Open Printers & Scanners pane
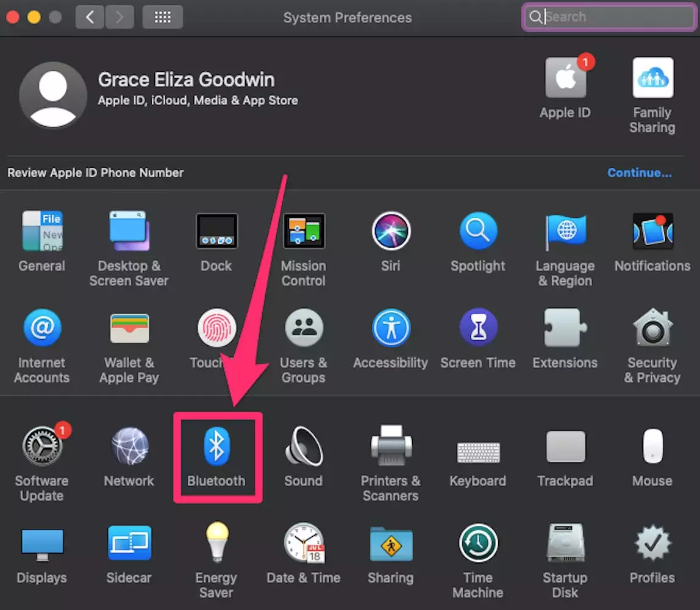The image size is (700, 610). [391, 448]
